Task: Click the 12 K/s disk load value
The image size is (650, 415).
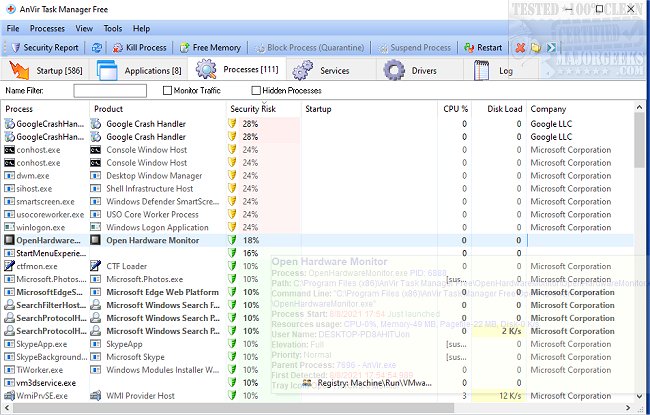Action: click(510, 396)
